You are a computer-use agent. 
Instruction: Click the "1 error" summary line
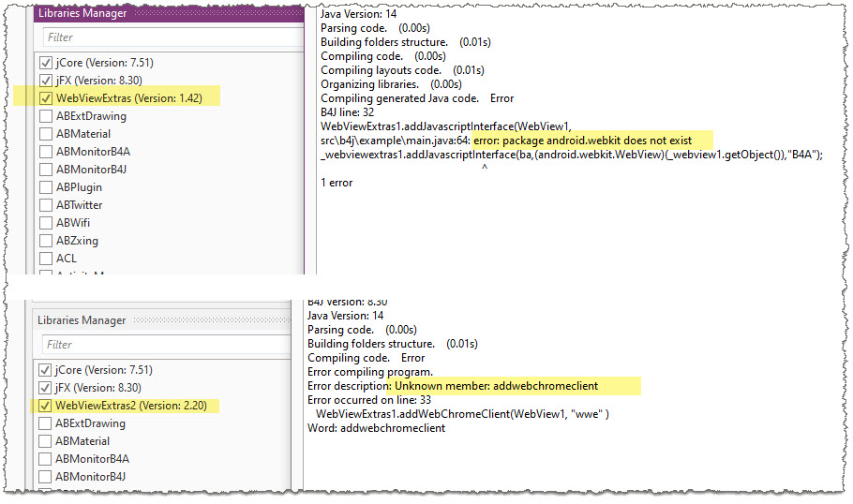pos(337,183)
